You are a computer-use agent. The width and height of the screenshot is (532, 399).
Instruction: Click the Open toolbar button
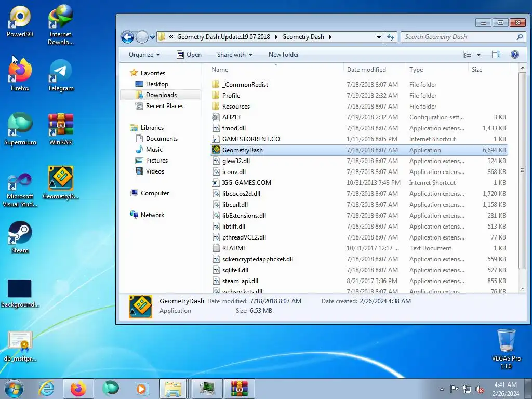click(189, 54)
